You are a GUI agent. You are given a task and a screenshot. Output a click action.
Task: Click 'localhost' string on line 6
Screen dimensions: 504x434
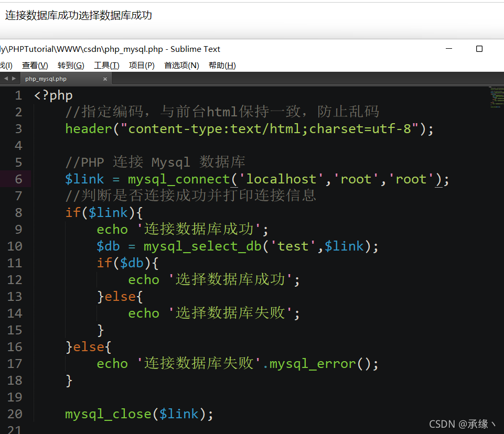pyautogui.click(x=281, y=179)
